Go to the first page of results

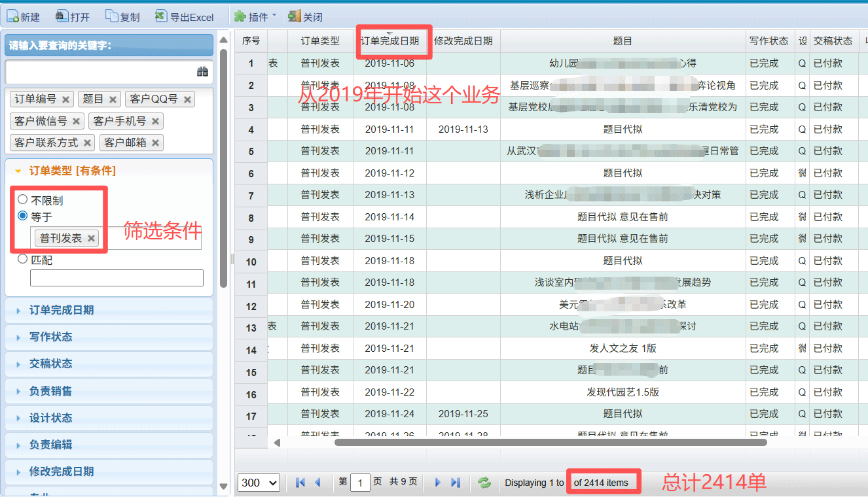pos(300,483)
